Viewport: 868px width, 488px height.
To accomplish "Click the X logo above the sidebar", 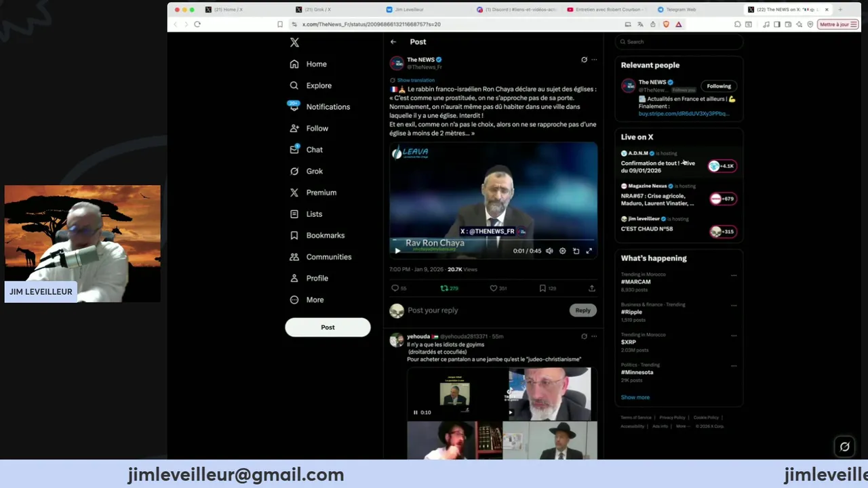I will pos(294,42).
